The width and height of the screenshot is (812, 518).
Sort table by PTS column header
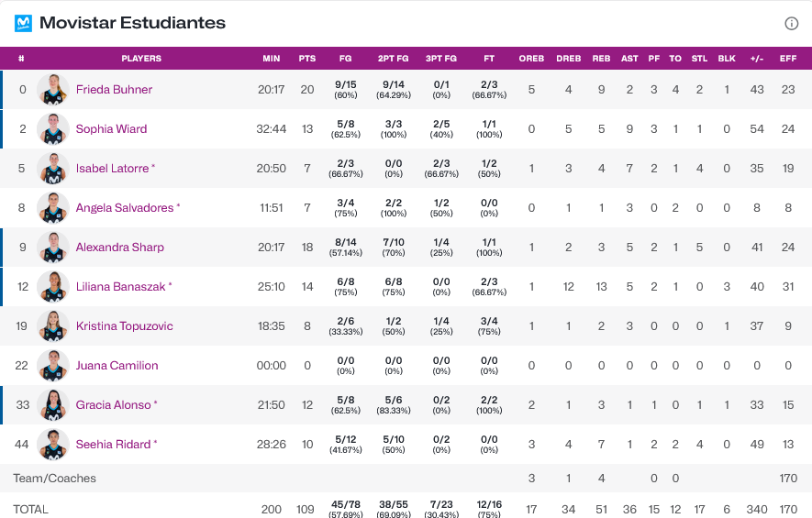point(307,59)
